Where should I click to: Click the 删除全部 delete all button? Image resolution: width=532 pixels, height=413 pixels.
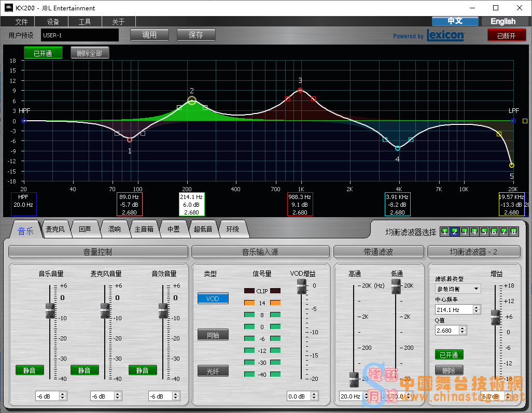tap(90, 53)
